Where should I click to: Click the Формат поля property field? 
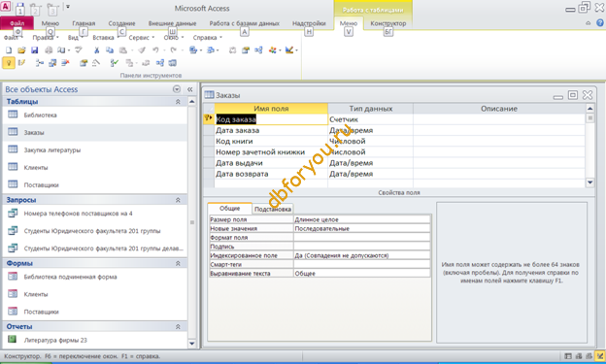[361, 237]
